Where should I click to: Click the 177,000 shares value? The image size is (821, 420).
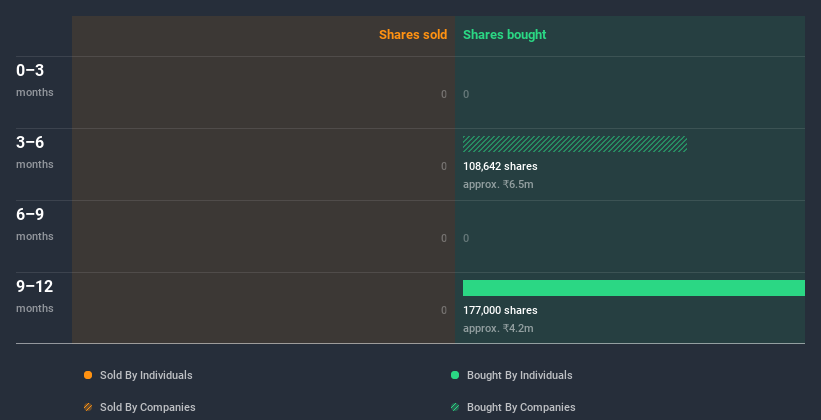pyautogui.click(x=500, y=311)
